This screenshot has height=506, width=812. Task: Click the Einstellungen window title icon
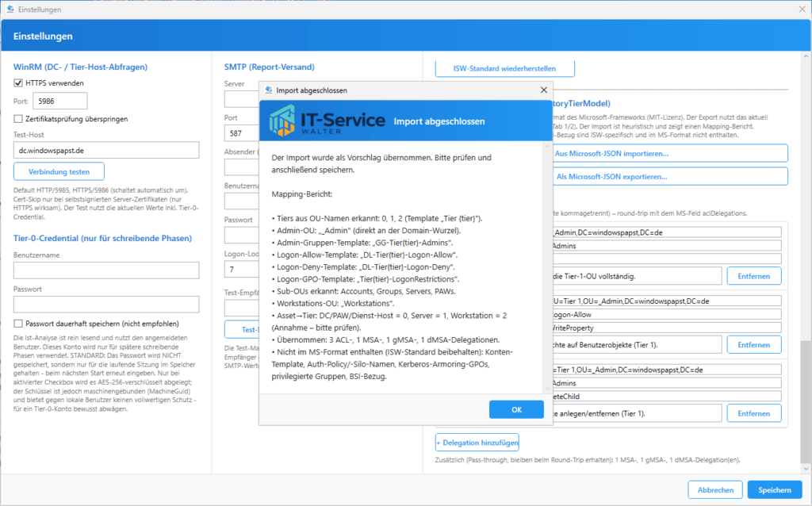coord(10,10)
